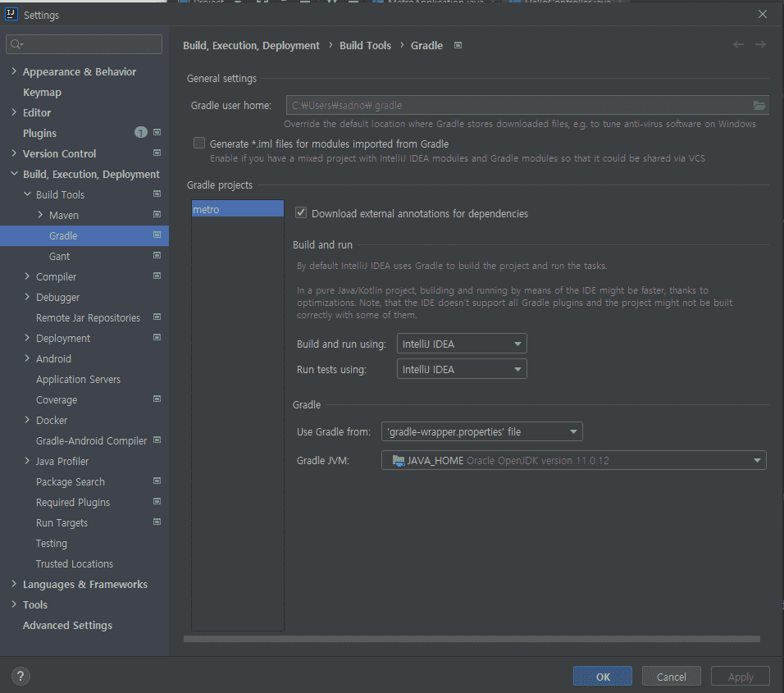The width and height of the screenshot is (784, 693).
Task: Open the Build and run using dropdown
Action: pyautogui.click(x=462, y=344)
